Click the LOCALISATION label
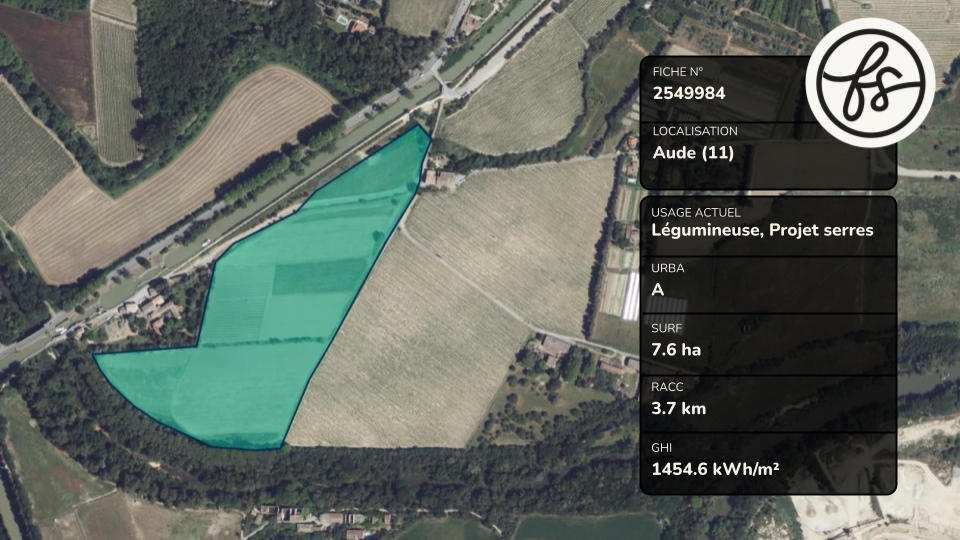The image size is (960, 540). point(695,131)
